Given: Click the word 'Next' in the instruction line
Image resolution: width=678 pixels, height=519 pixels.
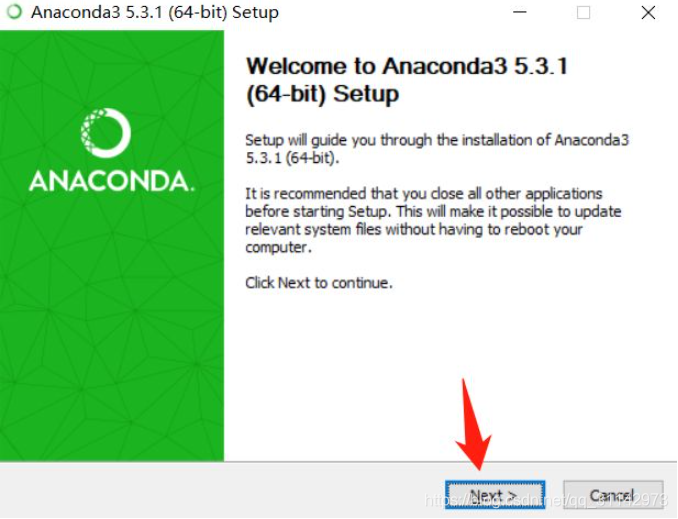Looking at the screenshot, I should tap(294, 283).
